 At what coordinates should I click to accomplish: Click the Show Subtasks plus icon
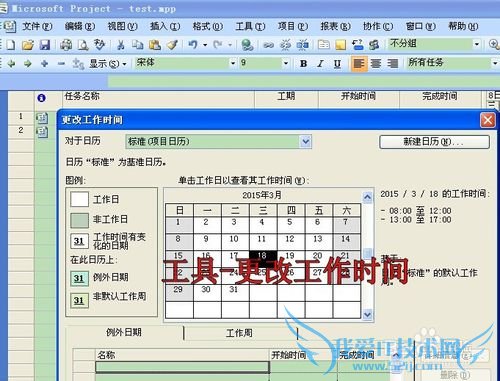pyautogui.click(x=44, y=63)
